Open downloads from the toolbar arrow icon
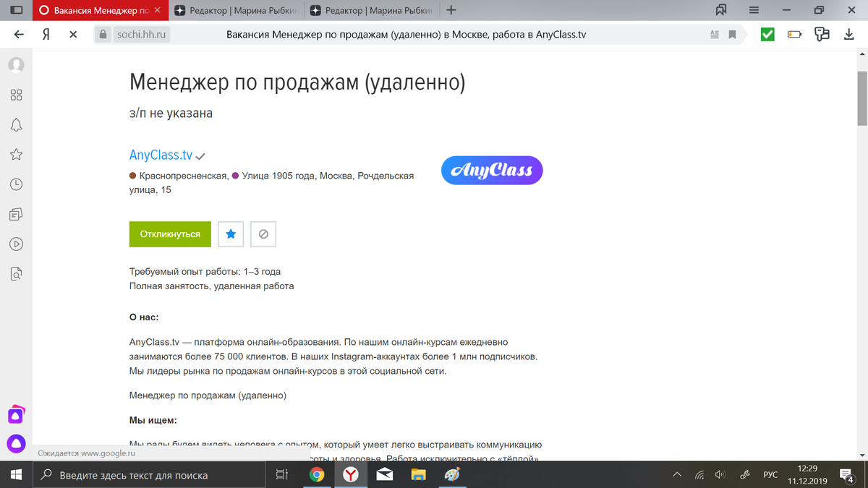Screen dimensions: 868x488 coord(848,33)
